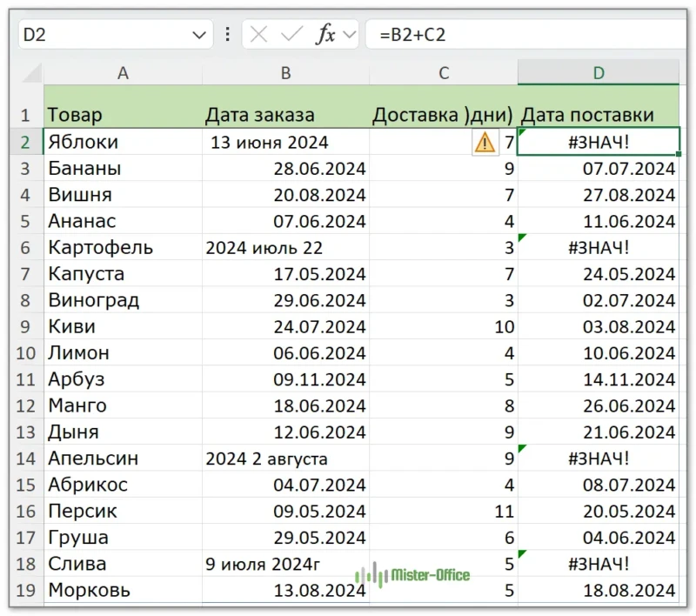The width and height of the screenshot is (696, 616).
Task: Open the Name Box dropdown arrow
Action: point(197,35)
